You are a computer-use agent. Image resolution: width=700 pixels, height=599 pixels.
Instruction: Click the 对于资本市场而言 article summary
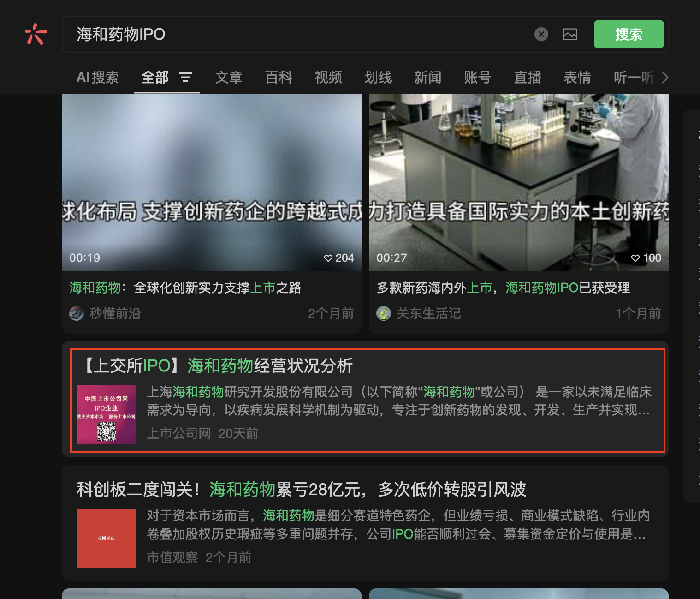tap(398, 525)
